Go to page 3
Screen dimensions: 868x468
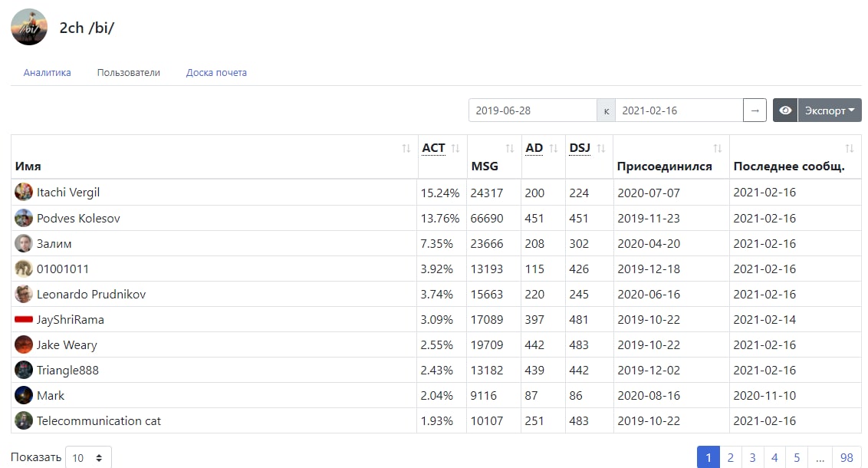click(x=753, y=457)
